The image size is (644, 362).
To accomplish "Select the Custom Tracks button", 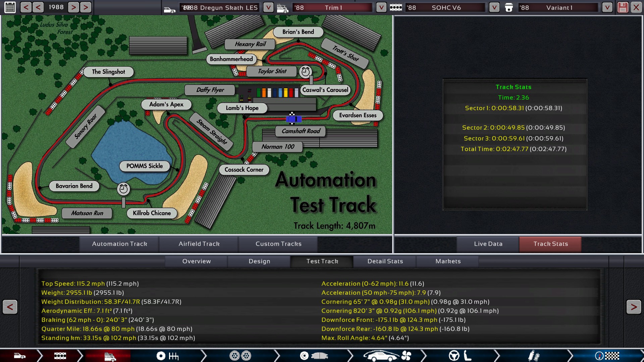I will (x=278, y=244).
